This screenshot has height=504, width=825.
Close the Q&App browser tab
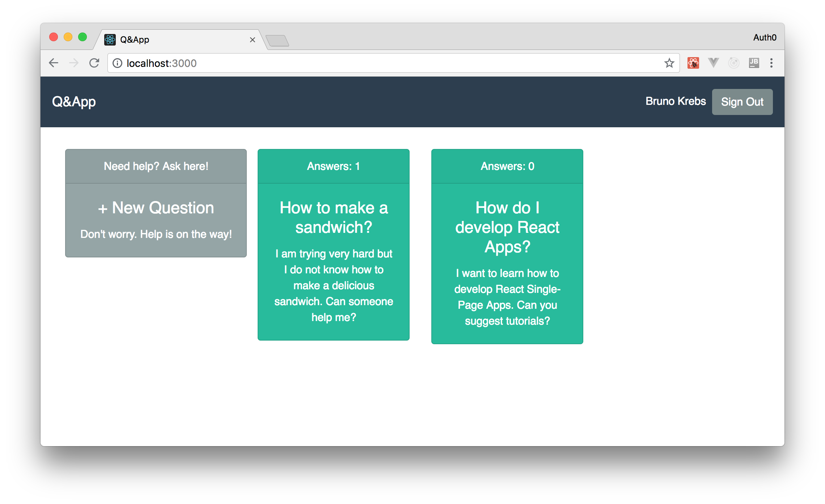click(253, 40)
